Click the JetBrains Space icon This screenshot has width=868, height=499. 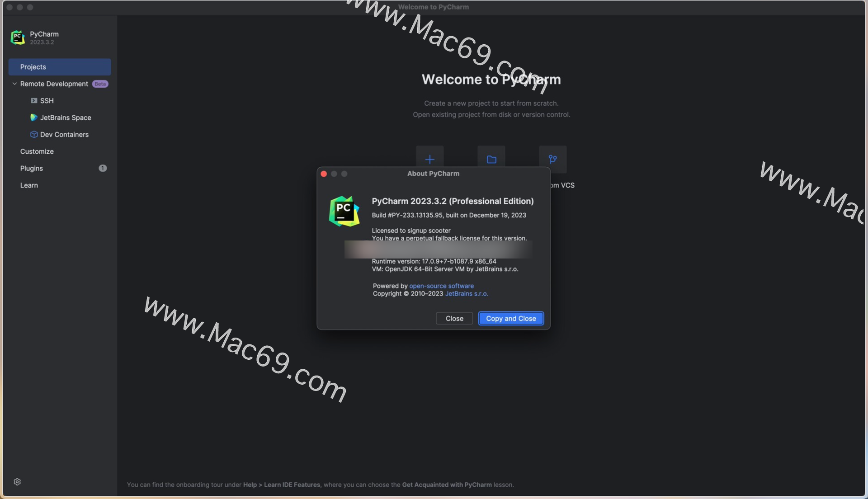pyautogui.click(x=33, y=118)
